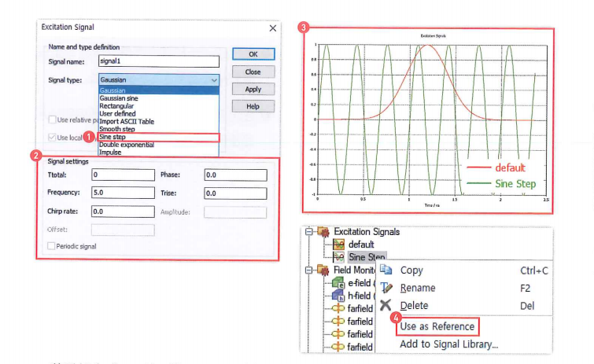
Task: Click the first farfield monitor icon
Action: [338, 308]
